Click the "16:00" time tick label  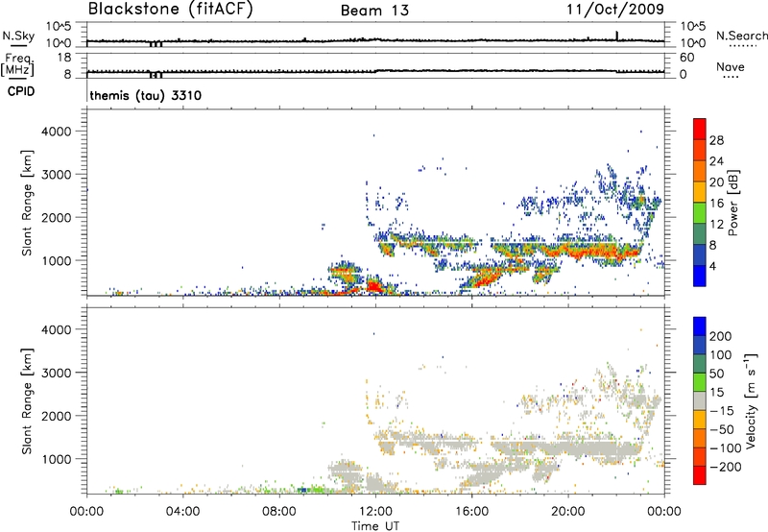(x=471, y=512)
